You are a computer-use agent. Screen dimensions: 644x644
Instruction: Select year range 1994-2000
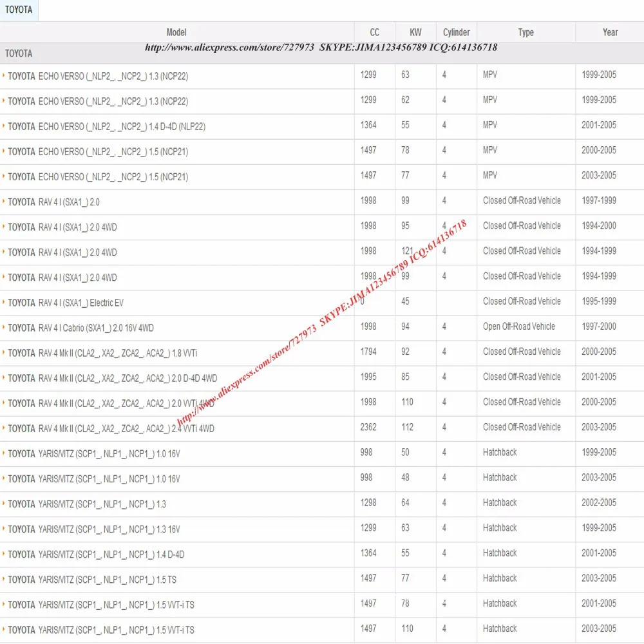[x=599, y=225]
